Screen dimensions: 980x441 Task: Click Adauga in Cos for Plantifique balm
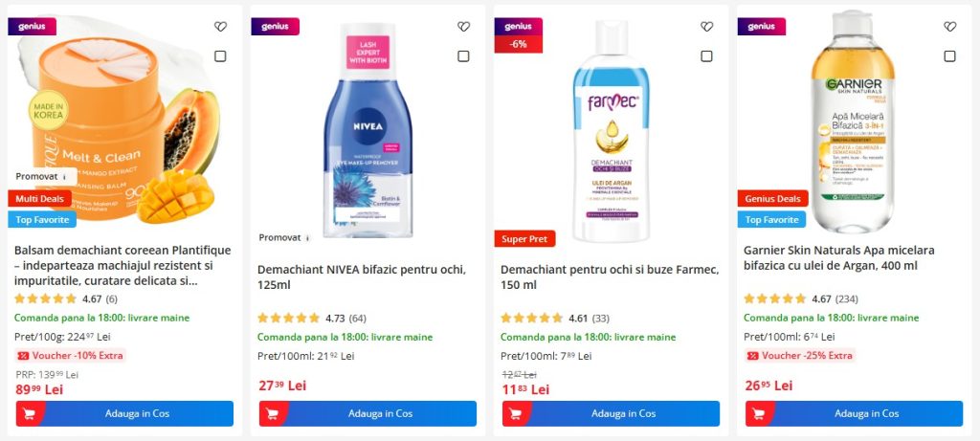124,413
